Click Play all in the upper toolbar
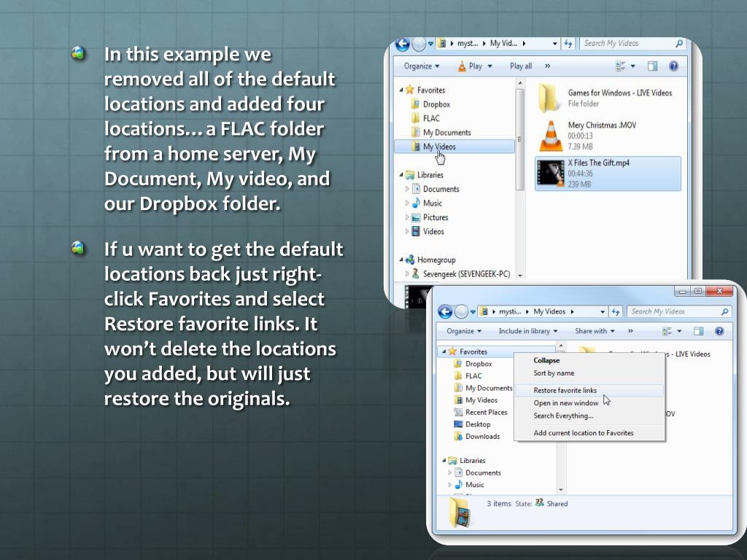 (x=521, y=66)
